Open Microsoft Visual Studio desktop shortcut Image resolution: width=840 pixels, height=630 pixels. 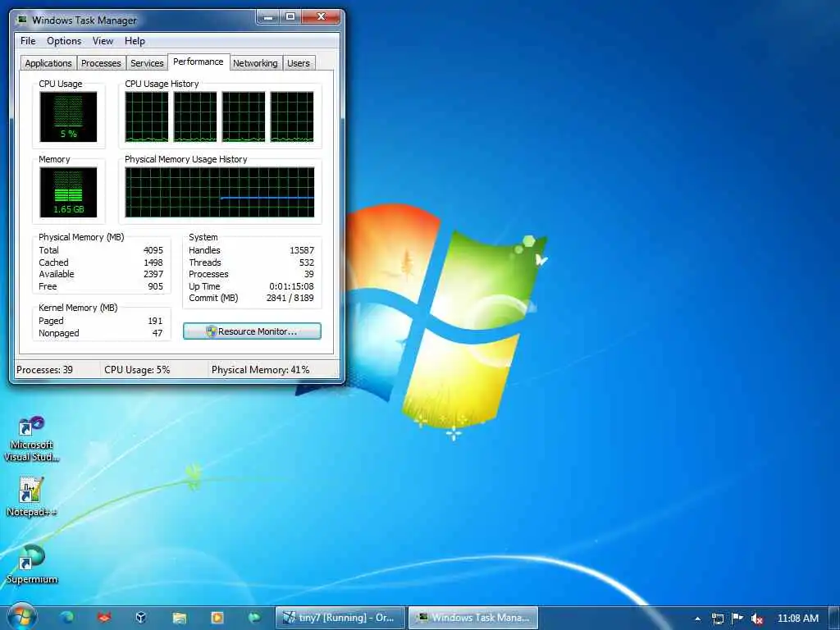coord(32,440)
